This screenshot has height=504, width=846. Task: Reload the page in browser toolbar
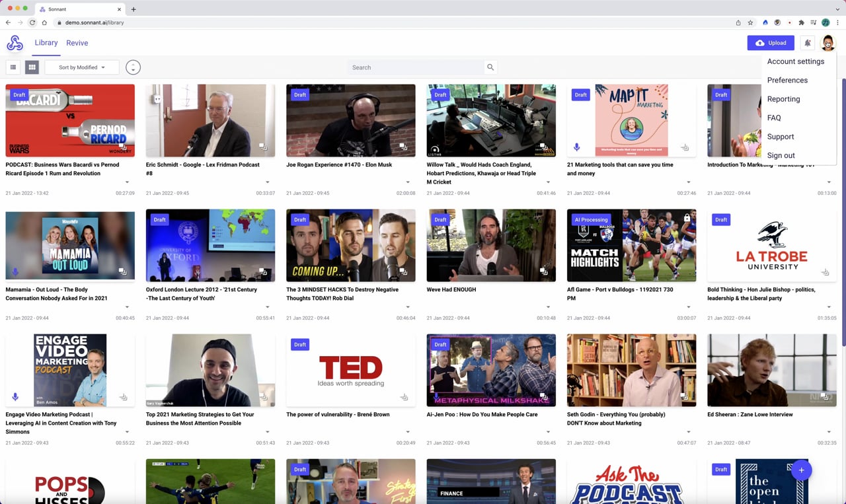coord(32,22)
